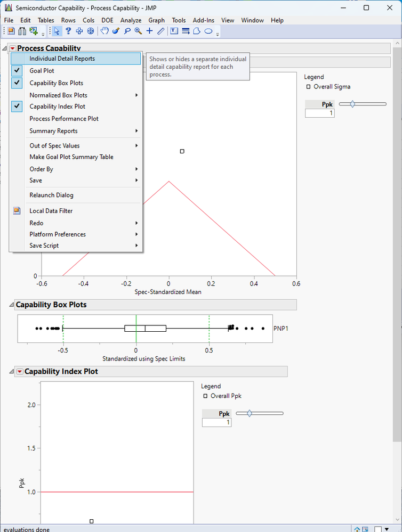The width and height of the screenshot is (402, 532).
Task: Collapse the Capability Index Plot section
Action: click(11, 372)
